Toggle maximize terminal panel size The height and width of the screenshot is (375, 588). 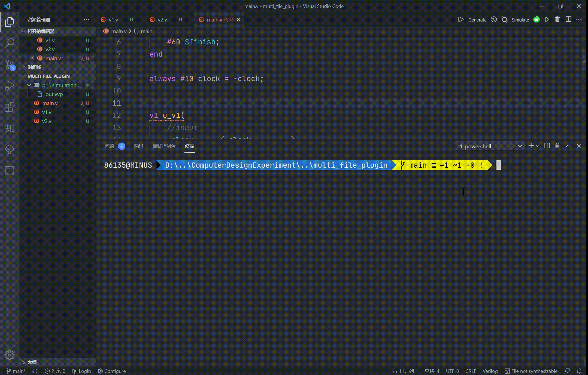pyautogui.click(x=568, y=146)
